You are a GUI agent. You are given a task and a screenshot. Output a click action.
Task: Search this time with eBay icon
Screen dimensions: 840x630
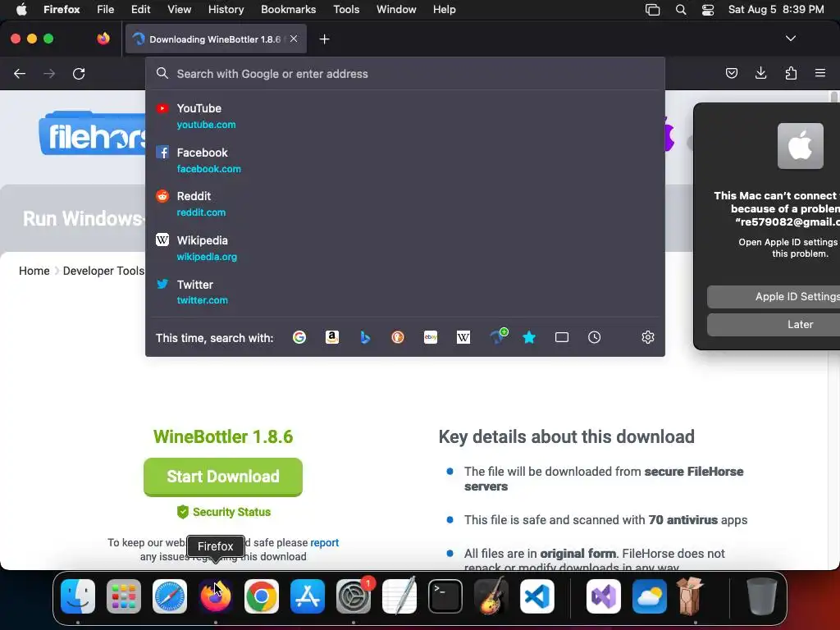point(431,337)
